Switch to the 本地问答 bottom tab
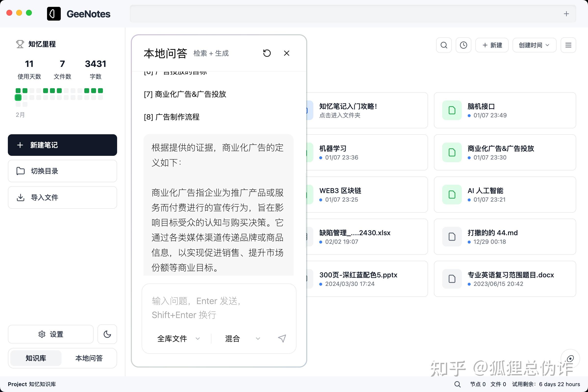Viewport: 588px width, 392px height. (89, 358)
